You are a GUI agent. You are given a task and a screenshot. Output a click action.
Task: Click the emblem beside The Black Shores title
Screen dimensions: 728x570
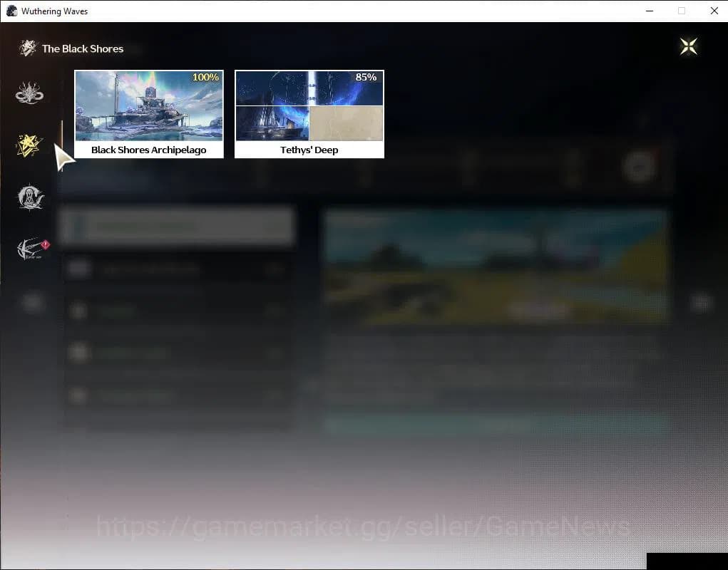pos(28,48)
